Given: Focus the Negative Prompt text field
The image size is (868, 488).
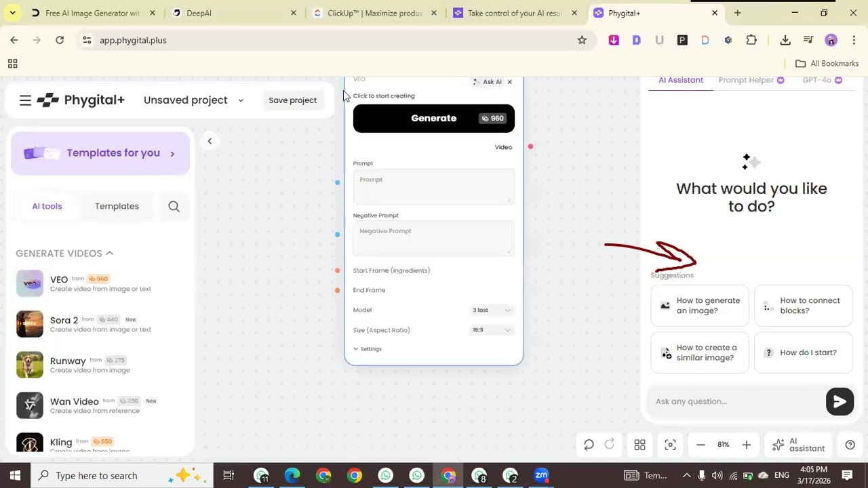Looking at the screenshot, I should coord(434,239).
